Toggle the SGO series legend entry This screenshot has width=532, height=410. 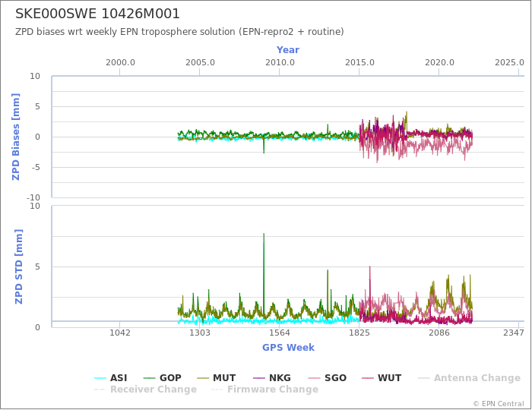point(328,378)
